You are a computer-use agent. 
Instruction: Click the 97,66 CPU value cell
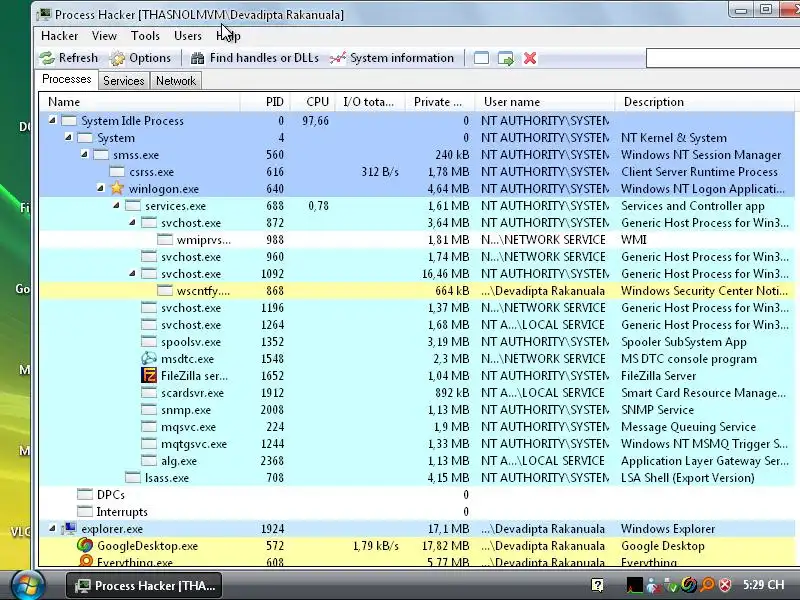[x=315, y=121]
